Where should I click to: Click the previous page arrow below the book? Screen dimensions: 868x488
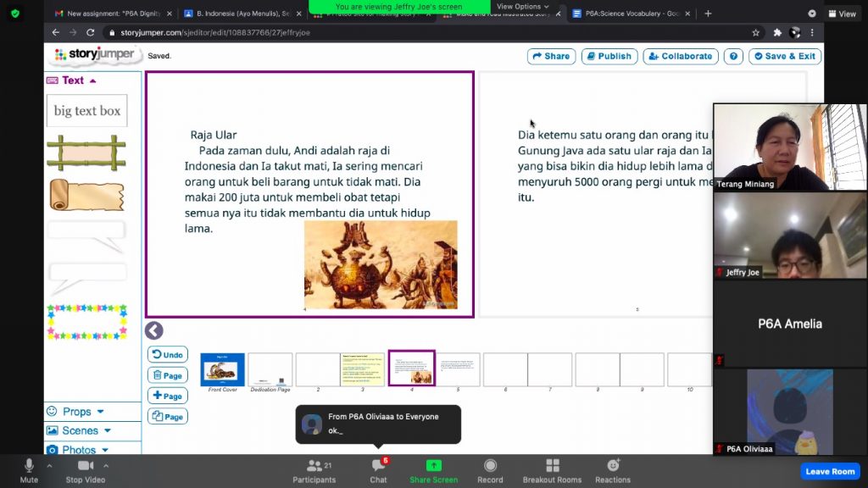153,330
